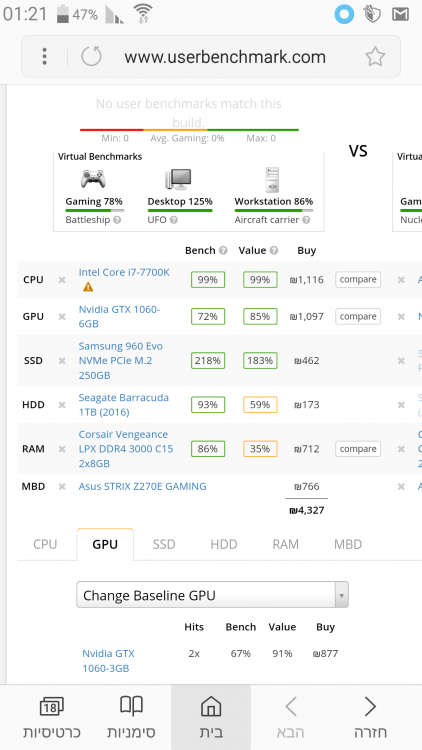
Task: Click the Gaming 78% progress bar
Action: 95,210
